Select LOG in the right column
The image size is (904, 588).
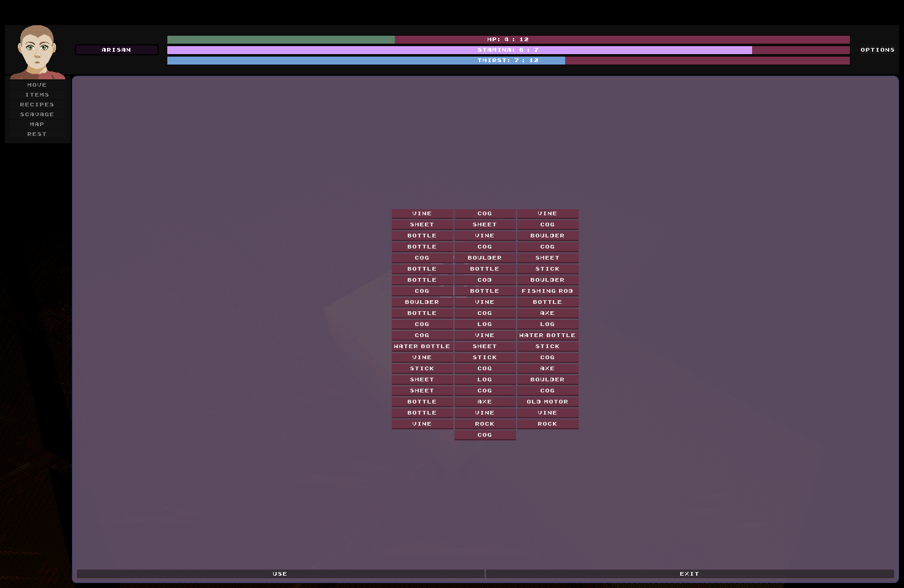pos(547,324)
